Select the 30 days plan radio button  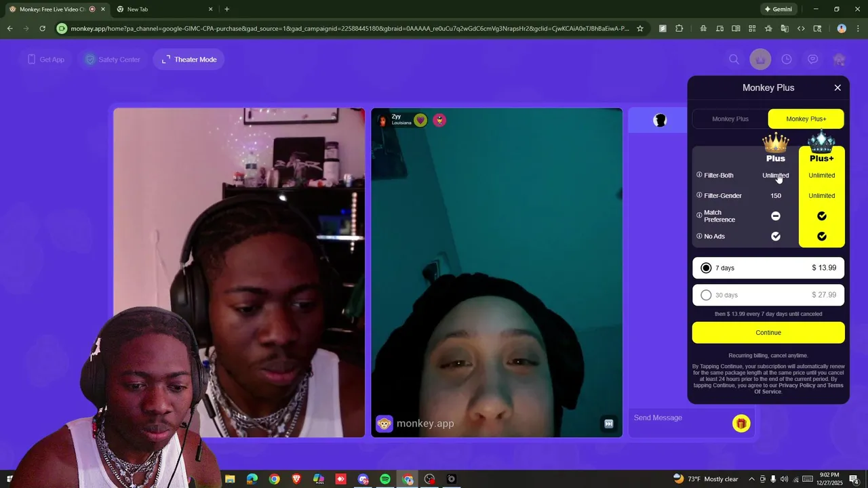coord(706,295)
